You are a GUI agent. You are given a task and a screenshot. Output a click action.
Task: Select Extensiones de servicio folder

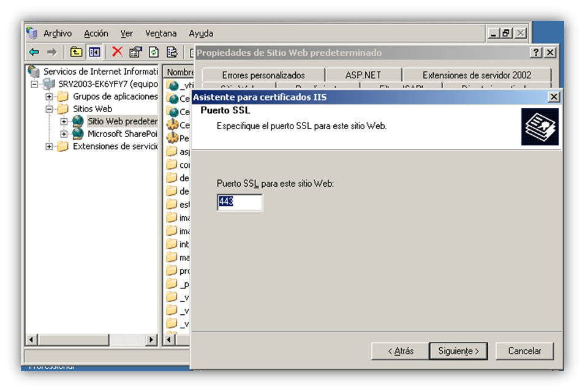115,146
